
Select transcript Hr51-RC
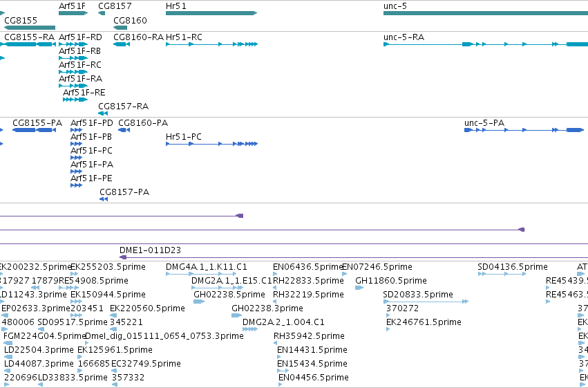(211, 44)
